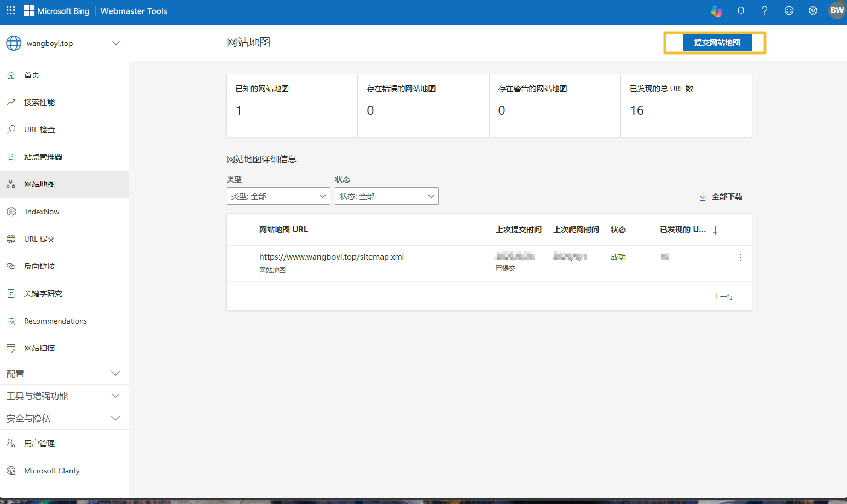Click the 全部下载 download link
The image size is (847, 504).
click(721, 196)
